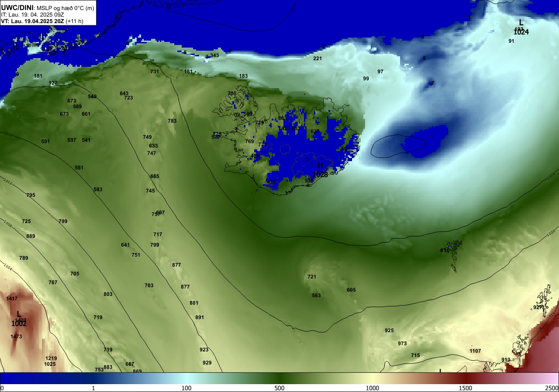
Task: Click the 569 height value
Action: (x=77, y=107)
